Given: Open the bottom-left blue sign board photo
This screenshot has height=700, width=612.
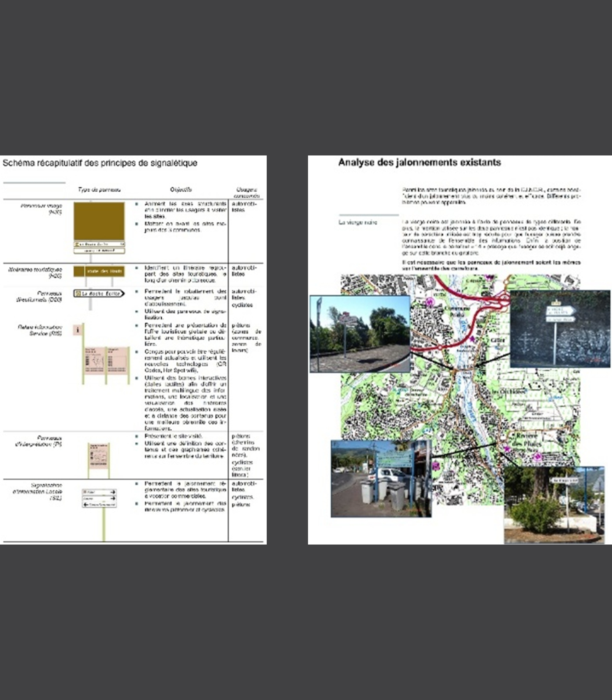Looking at the screenshot, I should click(x=381, y=479).
